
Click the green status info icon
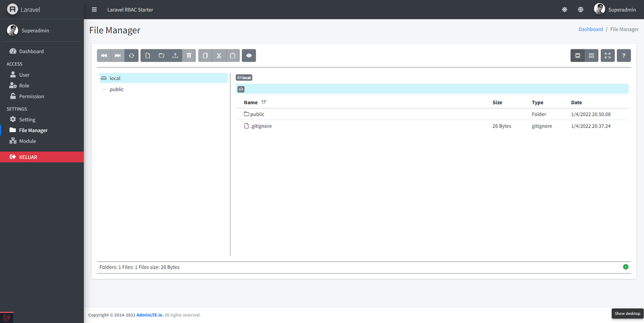point(626,267)
